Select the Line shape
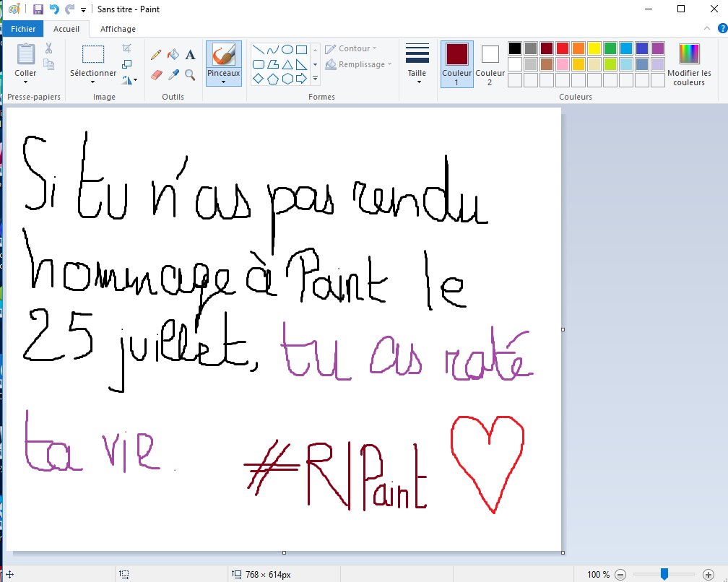This screenshot has height=582, width=728. (259, 49)
